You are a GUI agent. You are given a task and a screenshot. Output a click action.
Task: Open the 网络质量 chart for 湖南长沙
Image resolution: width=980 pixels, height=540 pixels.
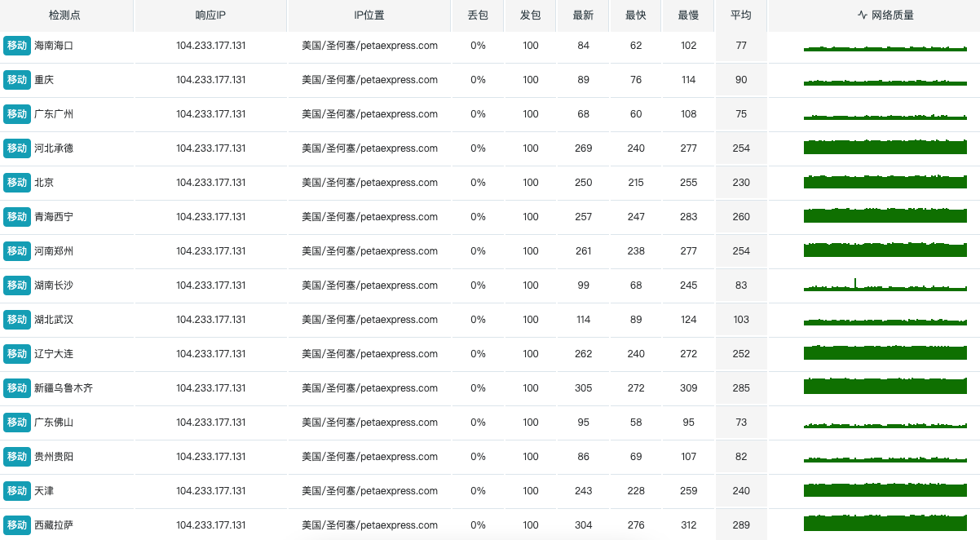[885, 285]
